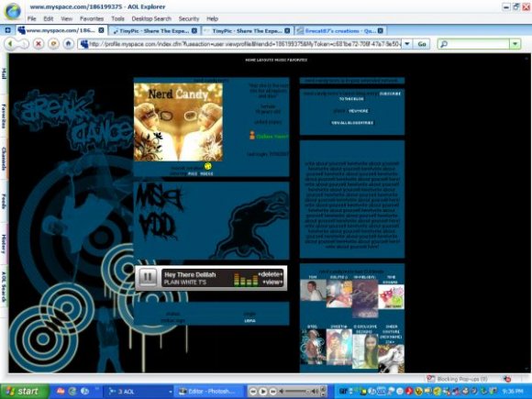Open Tom's friend thumbnail
Viewport: 532px width, 399px height.
coord(313,291)
